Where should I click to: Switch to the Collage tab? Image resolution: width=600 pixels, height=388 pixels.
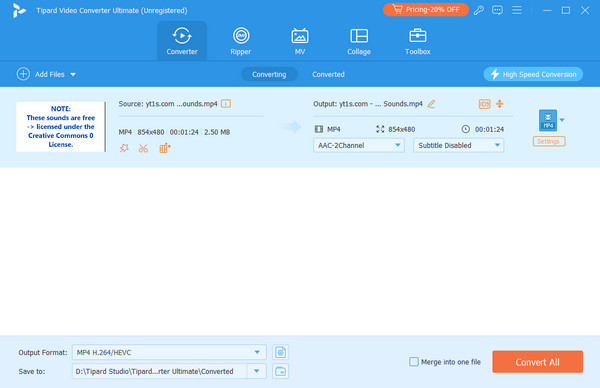click(359, 41)
